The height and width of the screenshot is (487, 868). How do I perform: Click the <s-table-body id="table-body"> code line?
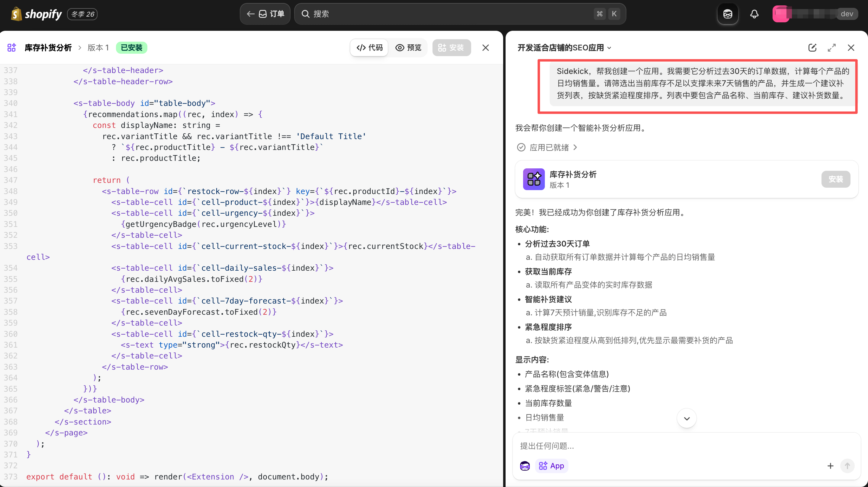(144, 103)
